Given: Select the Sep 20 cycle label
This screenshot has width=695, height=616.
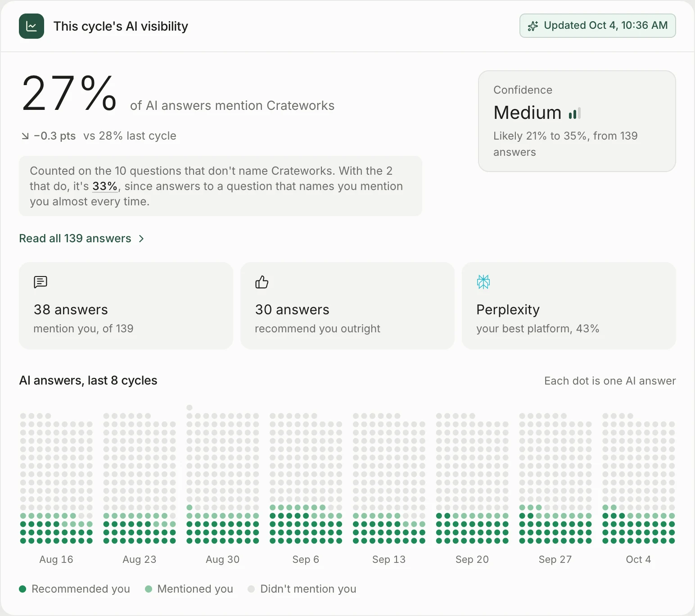Looking at the screenshot, I should point(472,560).
